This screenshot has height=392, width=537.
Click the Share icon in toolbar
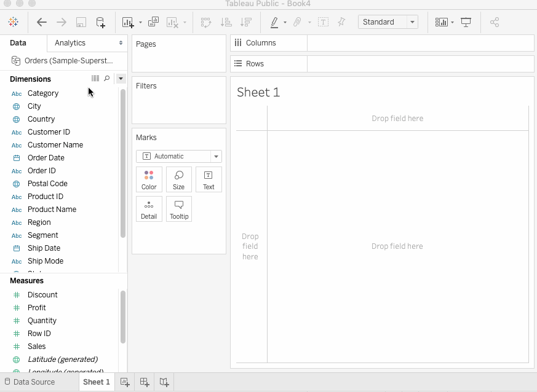pos(495,22)
